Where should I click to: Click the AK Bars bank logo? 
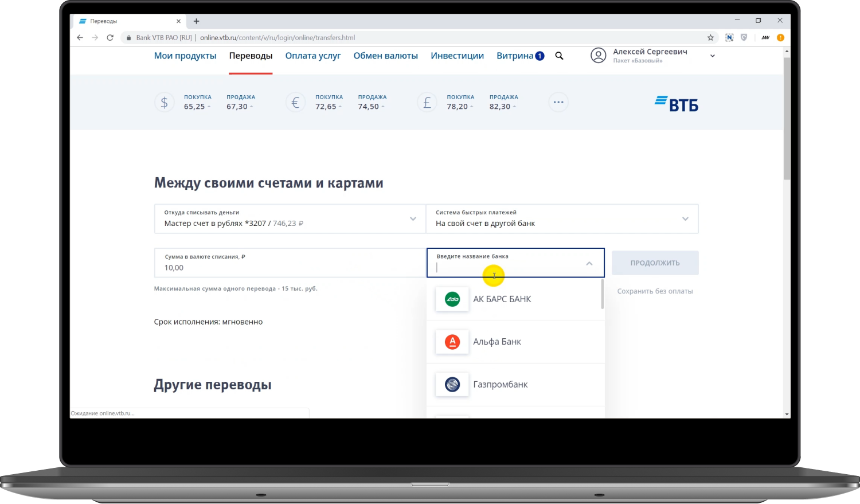(452, 299)
